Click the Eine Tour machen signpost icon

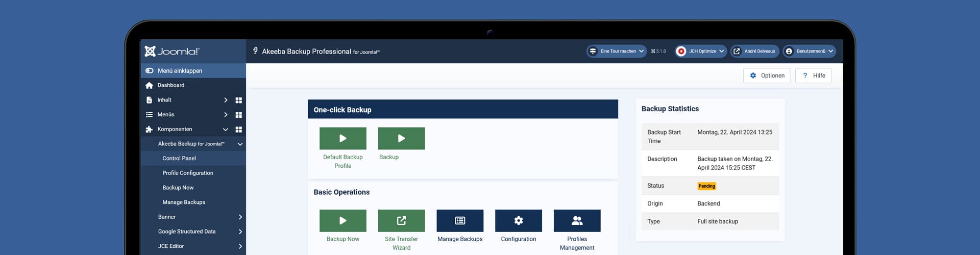click(593, 51)
